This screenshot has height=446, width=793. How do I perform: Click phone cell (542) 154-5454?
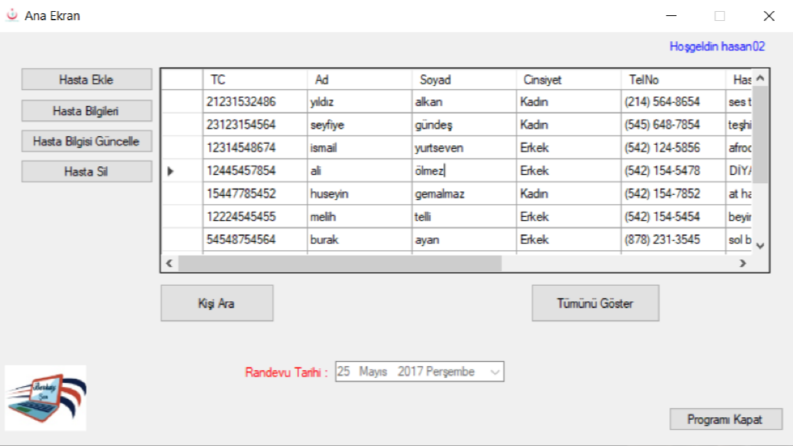(673, 216)
